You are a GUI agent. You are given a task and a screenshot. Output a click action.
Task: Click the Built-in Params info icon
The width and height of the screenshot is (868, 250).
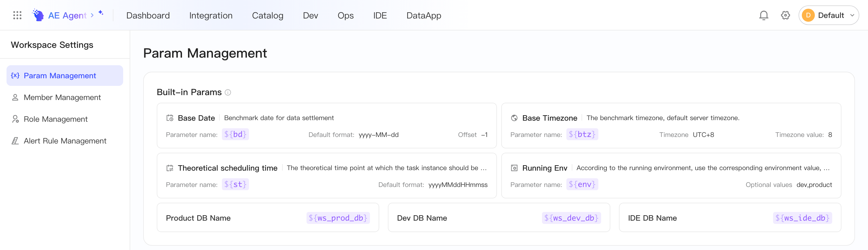click(228, 92)
